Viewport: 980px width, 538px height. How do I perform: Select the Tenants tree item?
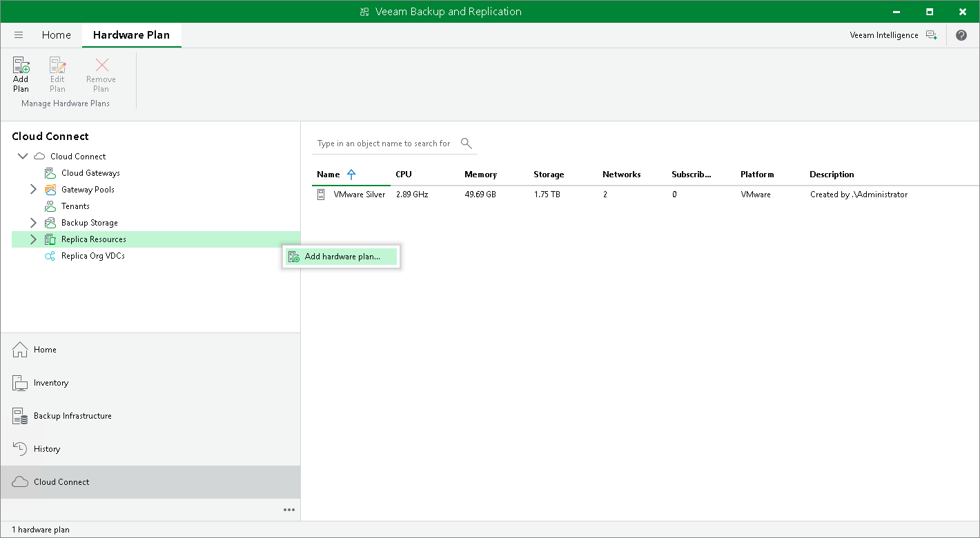pos(75,206)
